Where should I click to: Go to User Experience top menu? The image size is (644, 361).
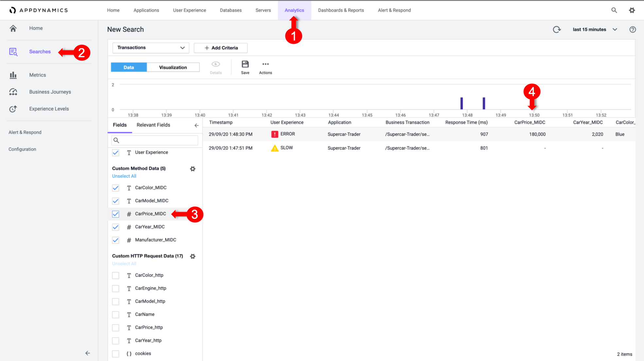pos(190,10)
